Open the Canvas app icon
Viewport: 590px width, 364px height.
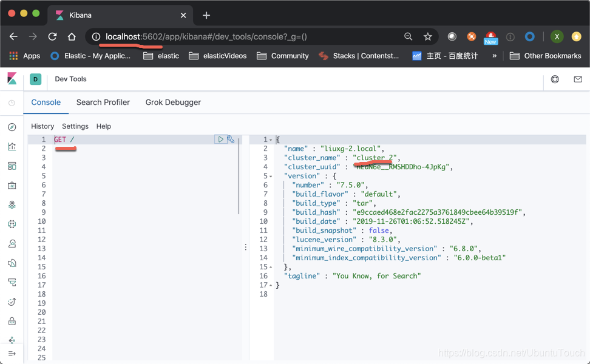pyautogui.click(x=12, y=184)
